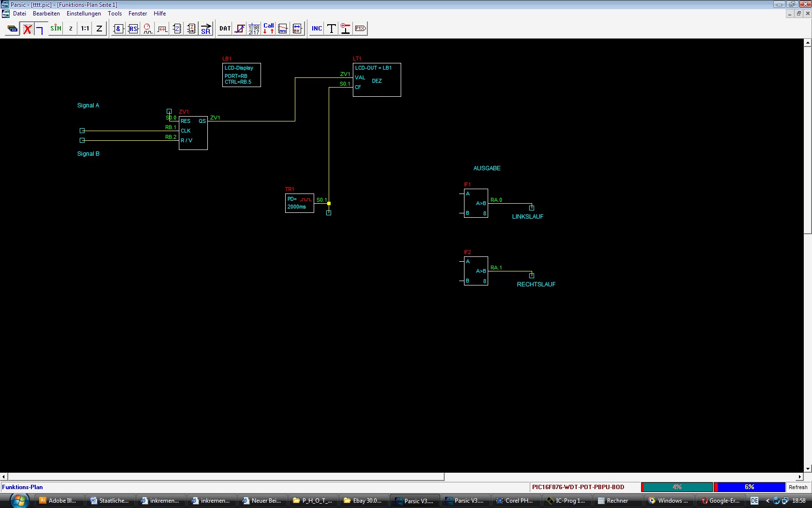Insert the comparator block icon
The width and height of the screenshot is (812, 508).
tap(162, 29)
